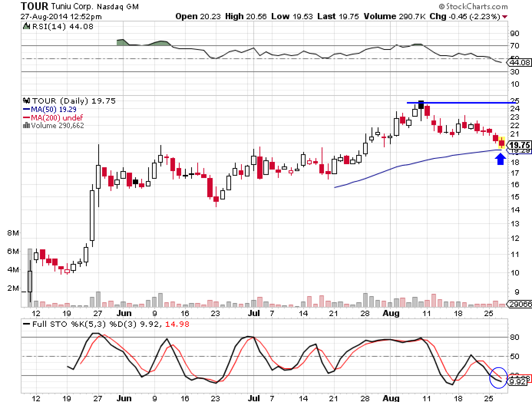This screenshot has height=402, width=532.
Task: Select the Volume 290.7K header value
Action: coord(394,16)
